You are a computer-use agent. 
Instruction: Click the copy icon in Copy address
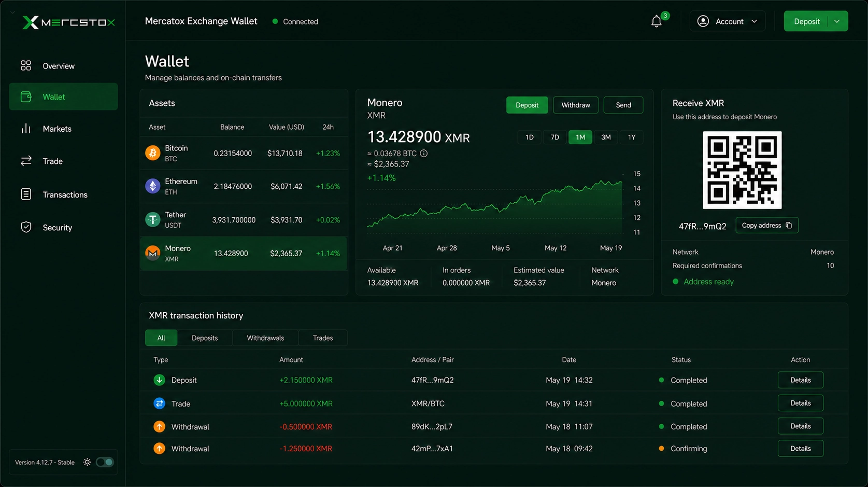[789, 225]
